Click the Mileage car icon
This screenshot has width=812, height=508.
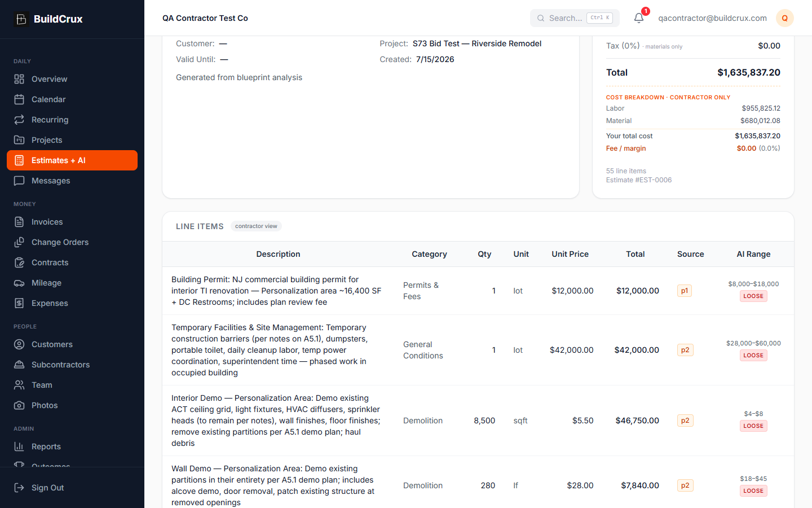coord(19,283)
